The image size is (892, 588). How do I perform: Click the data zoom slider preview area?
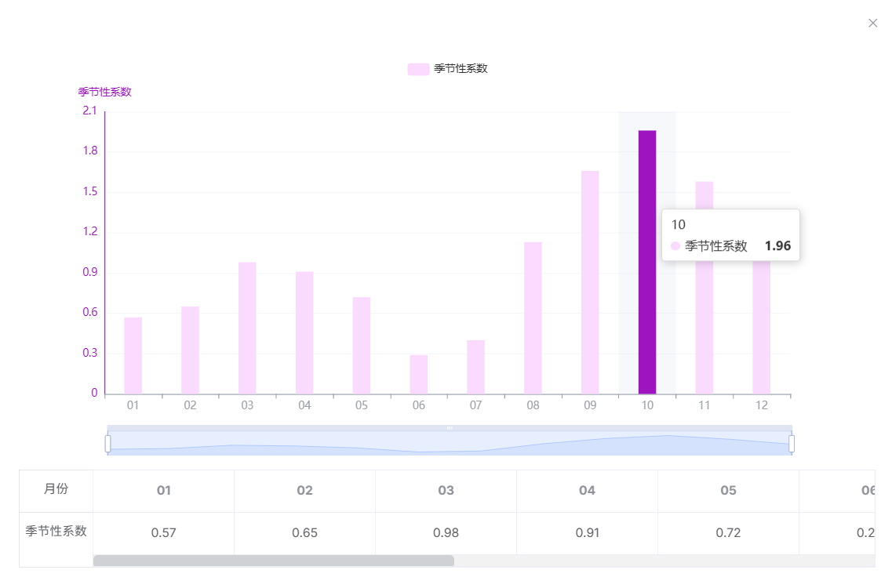coord(450,444)
